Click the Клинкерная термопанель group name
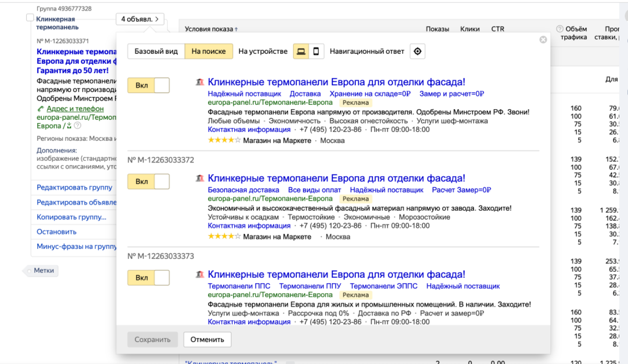 click(57, 23)
